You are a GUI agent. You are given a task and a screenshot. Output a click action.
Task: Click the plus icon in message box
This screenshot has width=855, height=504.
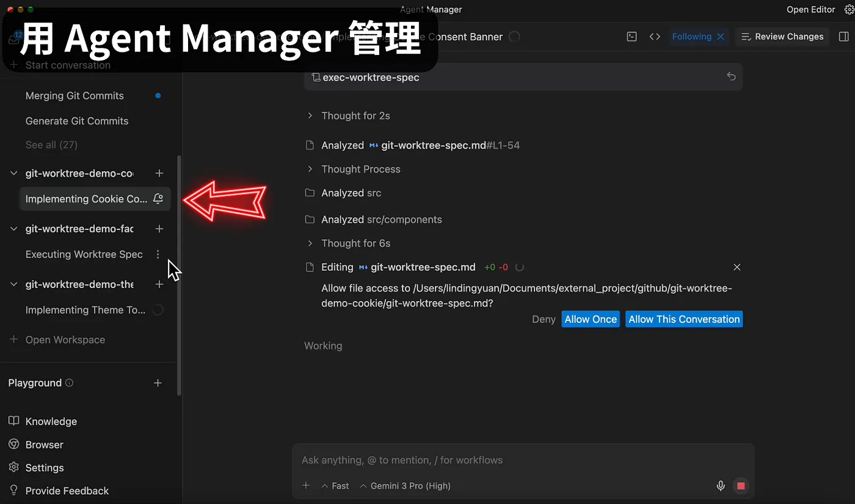(x=306, y=486)
